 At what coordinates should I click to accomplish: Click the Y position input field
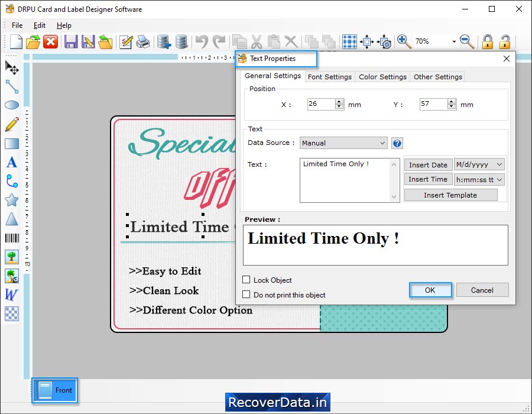[433, 104]
